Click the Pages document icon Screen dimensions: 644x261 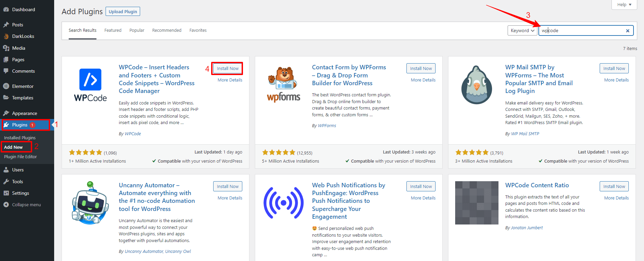[6, 60]
